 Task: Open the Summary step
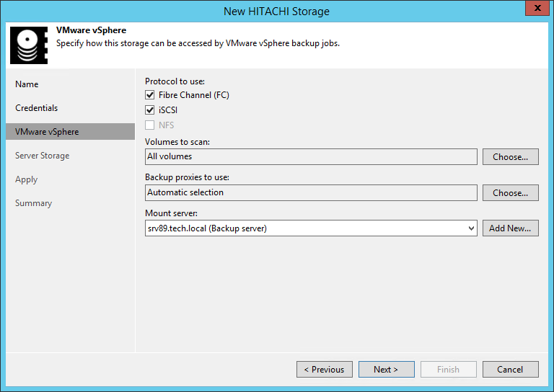point(33,203)
